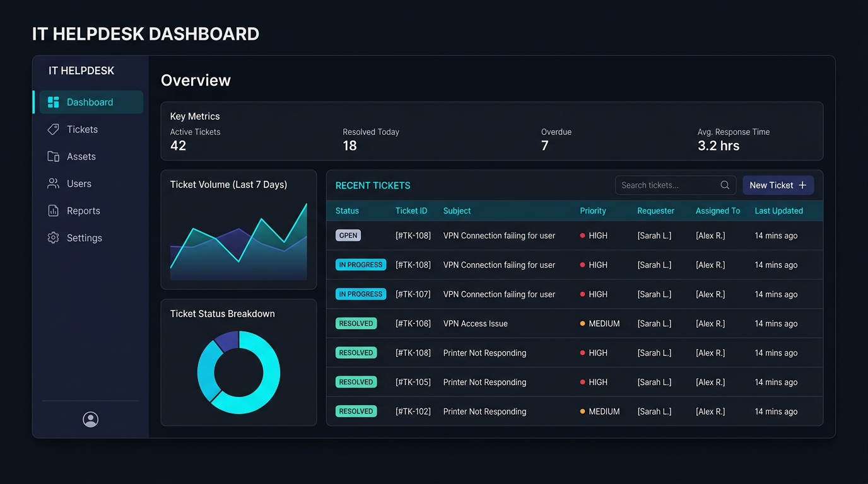The image size is (868, 484).
Task: Sort by the Priority column header
Action: pyautogui.click(x=593, y=211)
